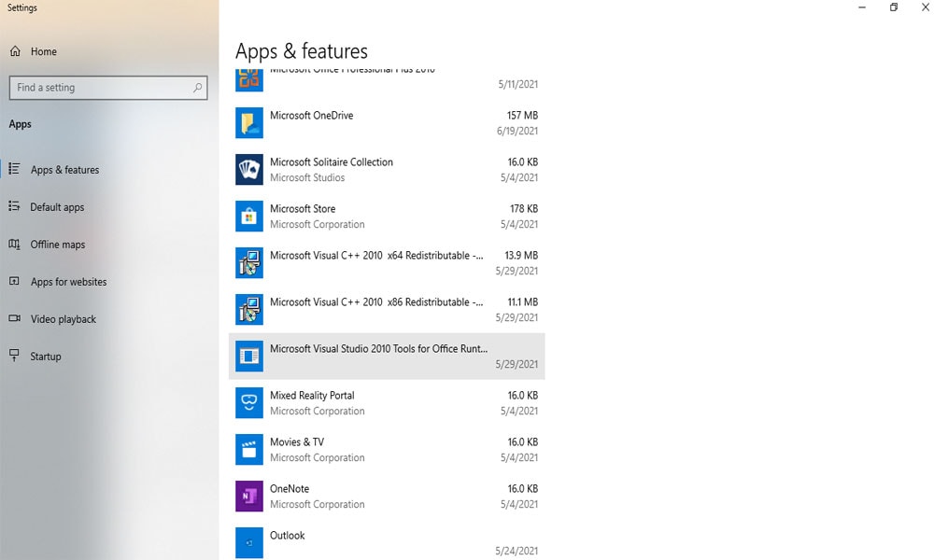Click the Video playback camera icon
934x560 pixels.
pos(14,318)
